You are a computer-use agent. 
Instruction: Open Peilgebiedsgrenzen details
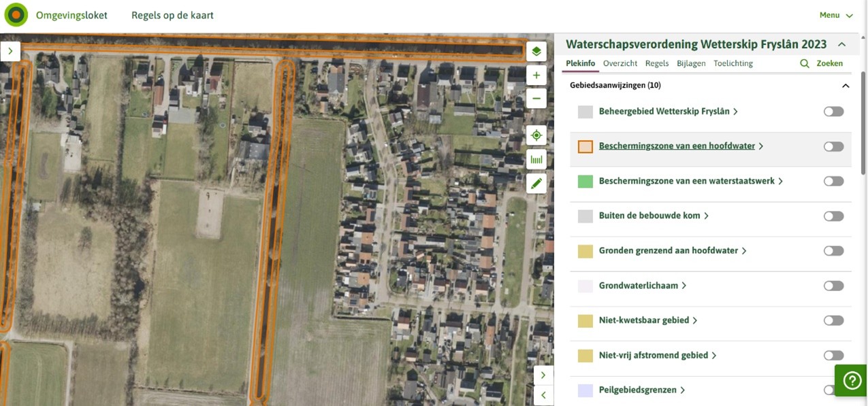click(x=638, y=390)
